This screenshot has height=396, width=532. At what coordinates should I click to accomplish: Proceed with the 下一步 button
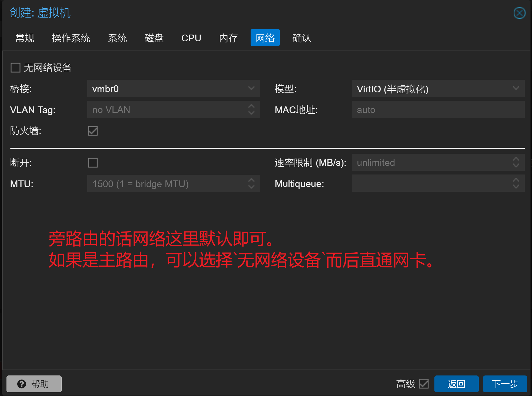pos(505,384)
